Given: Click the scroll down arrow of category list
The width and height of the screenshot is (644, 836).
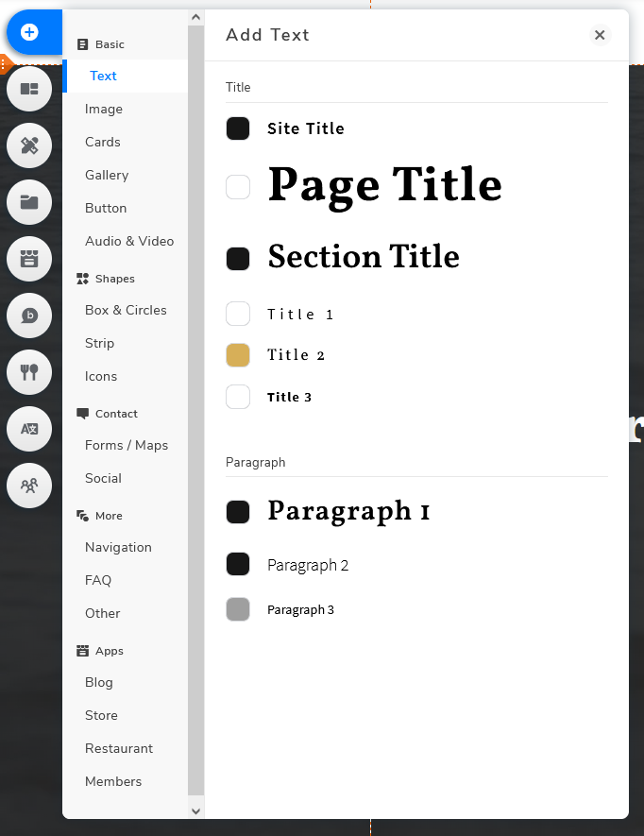Looking at the screenshot, I should (x=195, y=810).
